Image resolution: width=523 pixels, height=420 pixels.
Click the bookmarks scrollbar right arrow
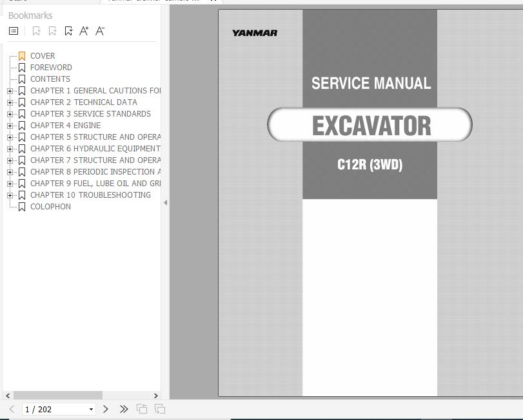[x=156, y=396]
